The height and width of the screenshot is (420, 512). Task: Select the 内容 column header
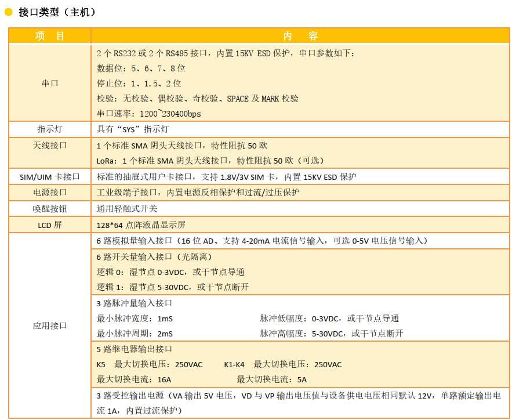[300, 35]
